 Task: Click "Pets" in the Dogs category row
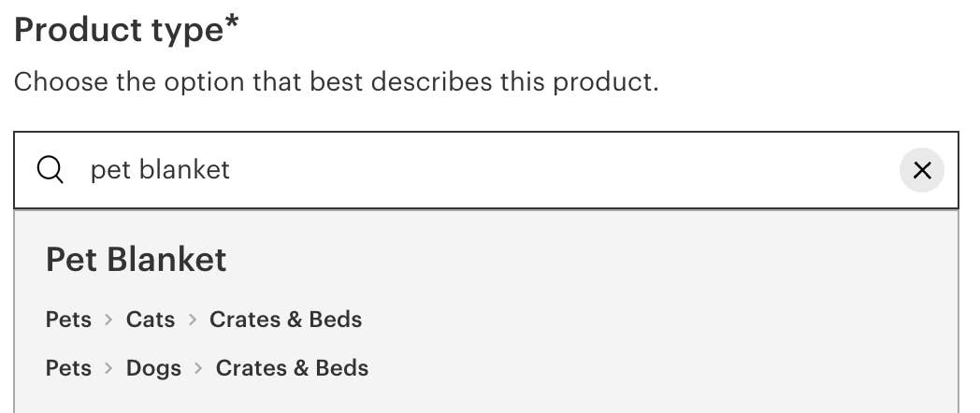68,368
